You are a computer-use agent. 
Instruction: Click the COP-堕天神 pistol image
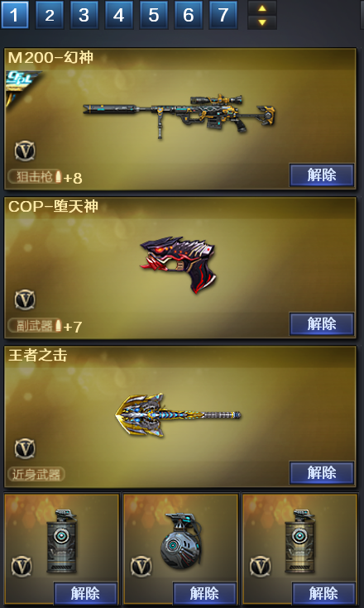pyautogui.click(x=178, y=265)
